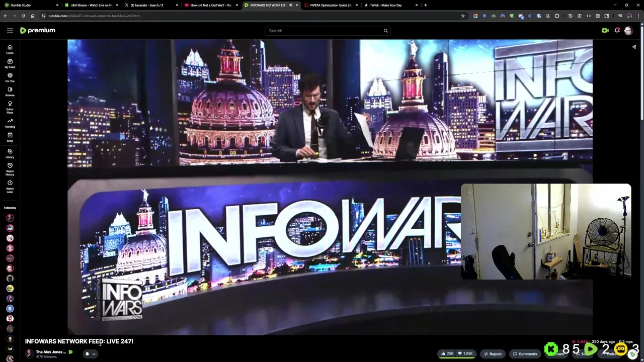Dislike the video (1.05K)
The image size is (644, 362).
465,353
